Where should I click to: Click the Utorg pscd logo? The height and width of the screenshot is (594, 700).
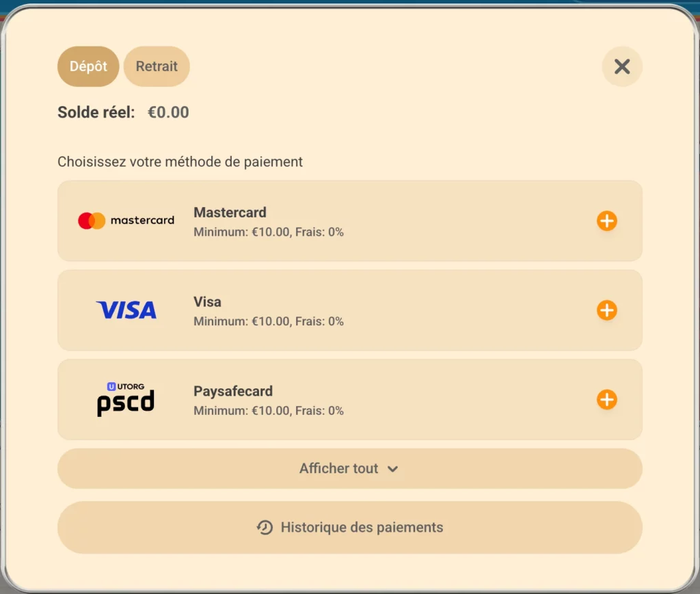coord(126,399)
